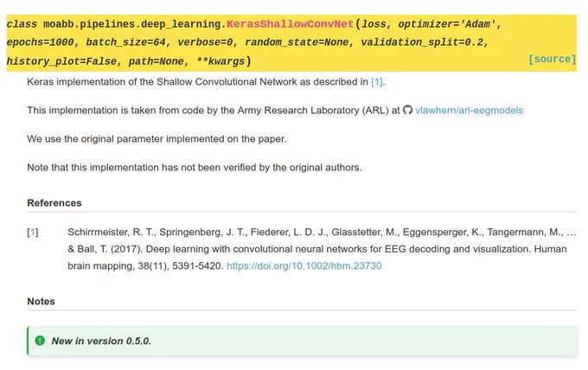Click the 'path=None' parameter text
Image resolution: width=588 pixels, height=370 pixels.
coord(156,61)
